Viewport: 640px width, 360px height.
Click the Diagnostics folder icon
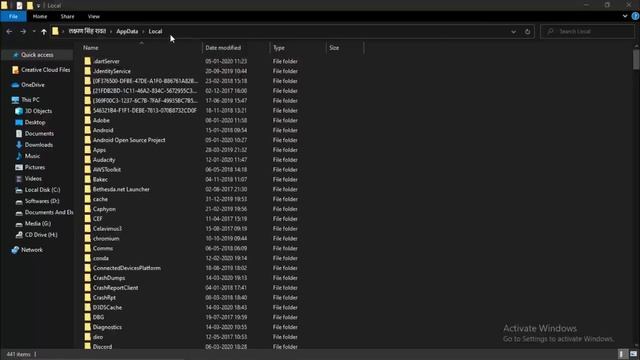88,327
